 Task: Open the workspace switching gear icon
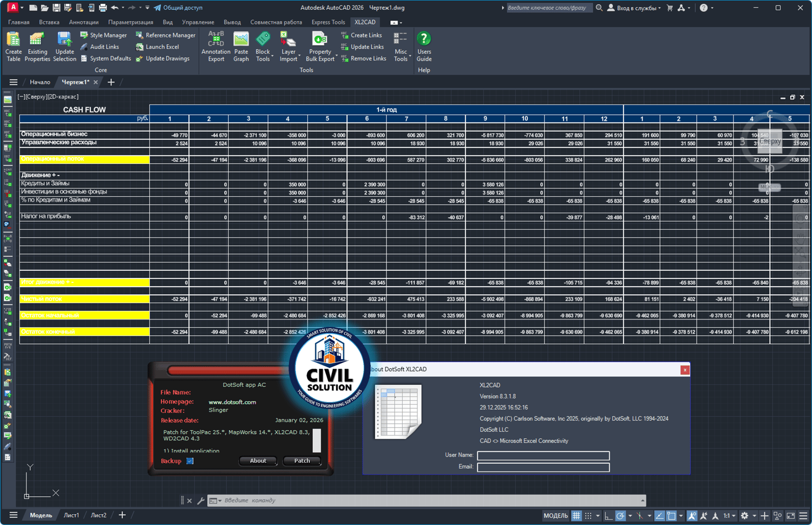coord(745,516)
